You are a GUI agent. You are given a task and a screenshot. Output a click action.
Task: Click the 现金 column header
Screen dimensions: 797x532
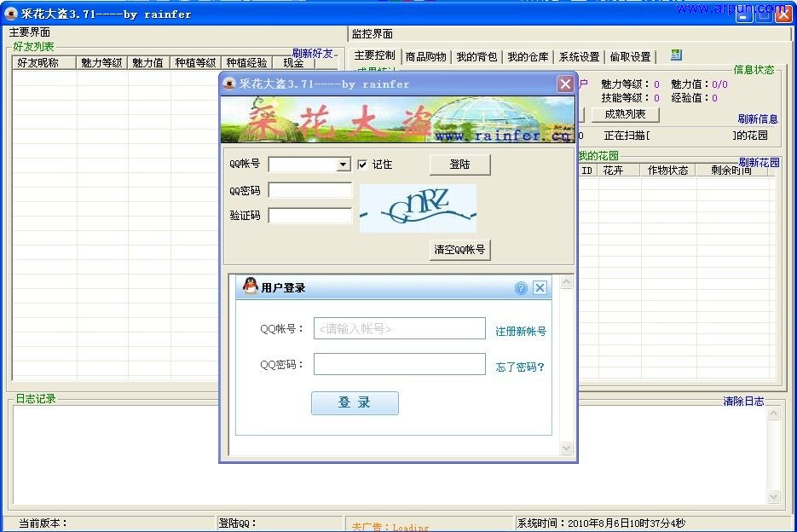coord(294,62)
